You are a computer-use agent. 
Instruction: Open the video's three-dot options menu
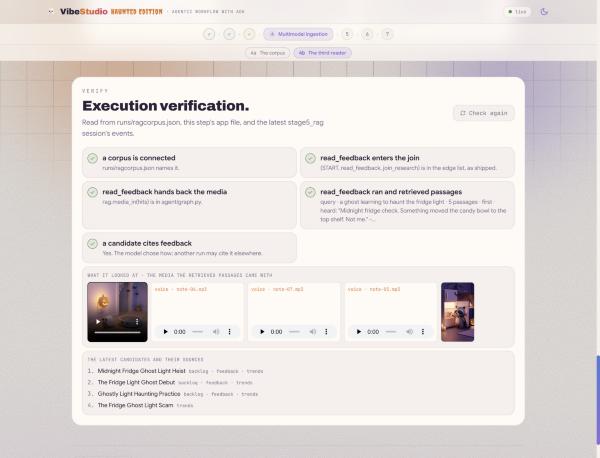[x=137, y=322]
